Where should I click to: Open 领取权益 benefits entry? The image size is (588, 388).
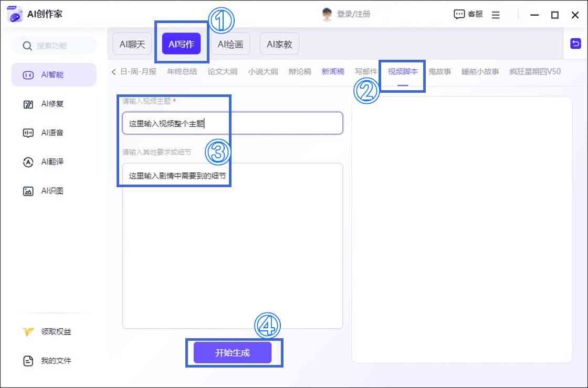[47, 332]
